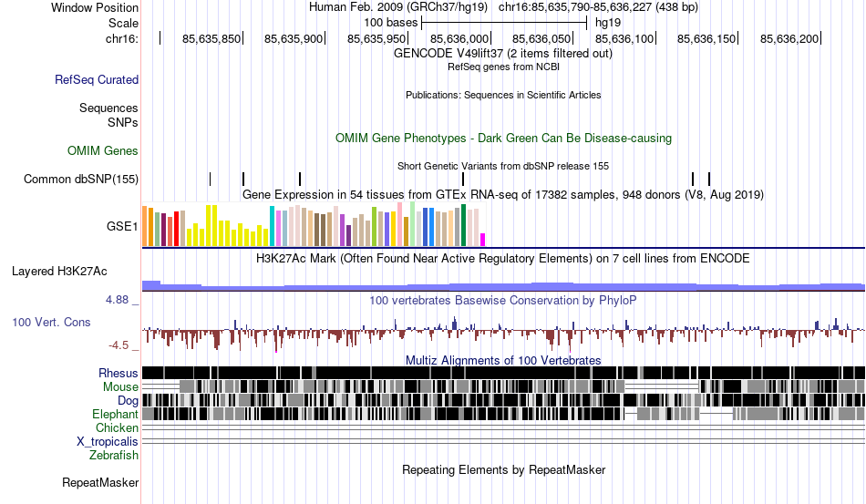Click the GTEx Gene Expression track title
The height and width of the screenshot is (504, 866).
pyautogui.click(x=503, y=195)
